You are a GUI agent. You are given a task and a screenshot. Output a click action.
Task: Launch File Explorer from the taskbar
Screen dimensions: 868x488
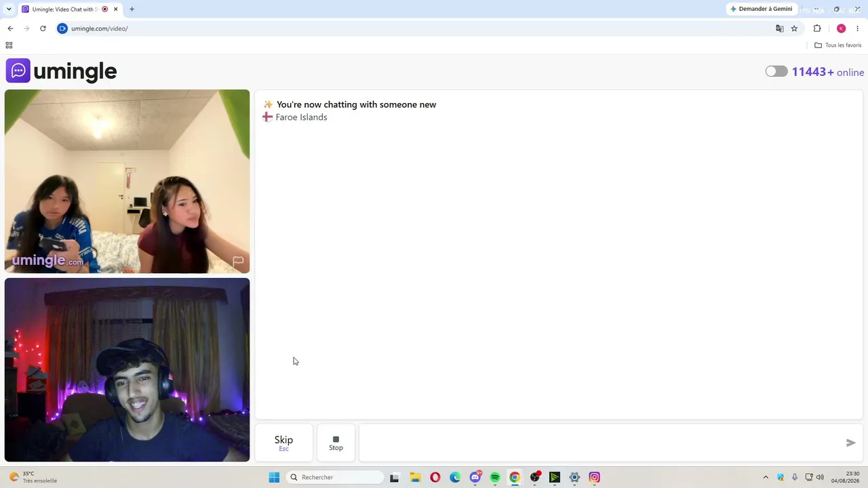click(x=415, y=477)
